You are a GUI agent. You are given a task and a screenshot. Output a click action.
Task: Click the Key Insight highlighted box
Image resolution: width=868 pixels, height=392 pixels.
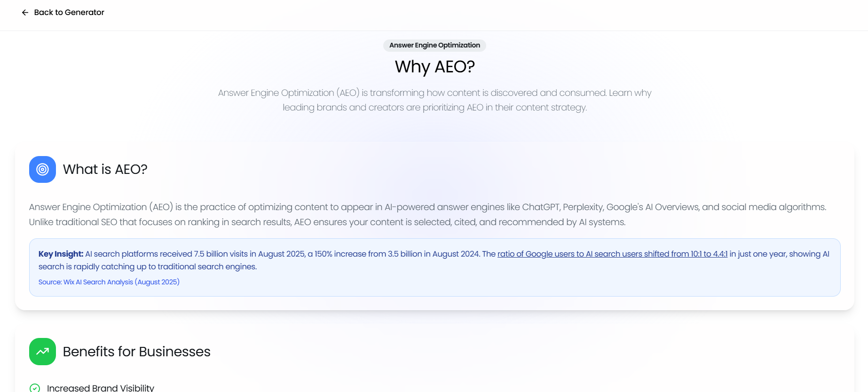pos(434,267)
